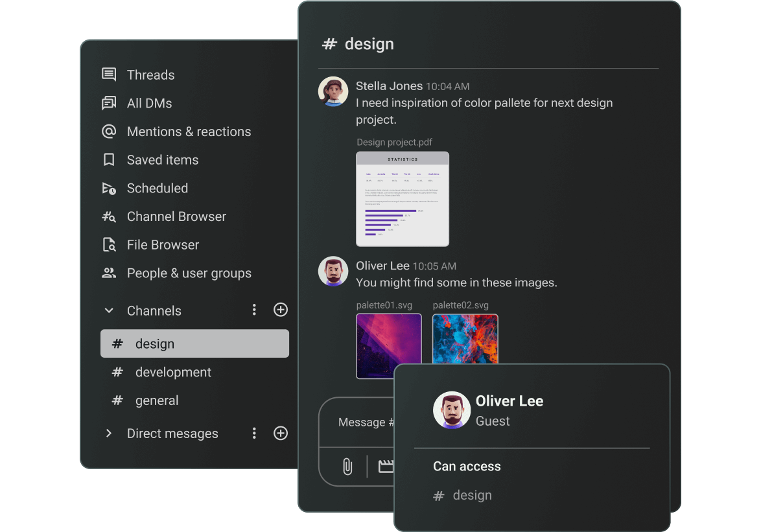The height and width of the screenshot is (532, 761).
Task: Open the Scheduled messages icon
Action: coord(109,188)
